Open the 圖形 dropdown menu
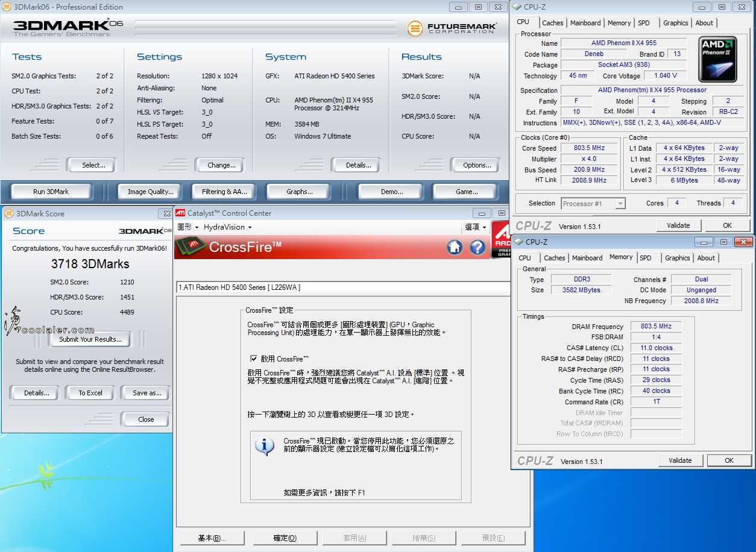The height and width of the screenshot is (552, 756). point(188,227)
